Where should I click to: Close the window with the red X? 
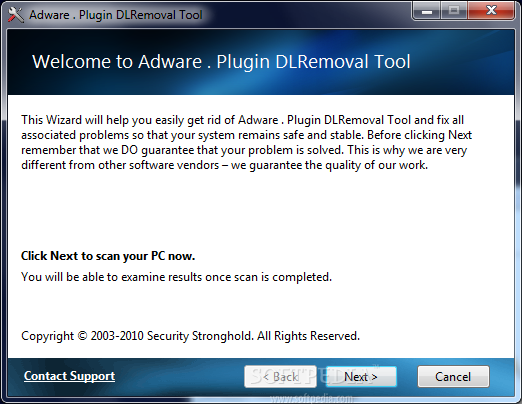pyautogui.click(x=491, y=12)
